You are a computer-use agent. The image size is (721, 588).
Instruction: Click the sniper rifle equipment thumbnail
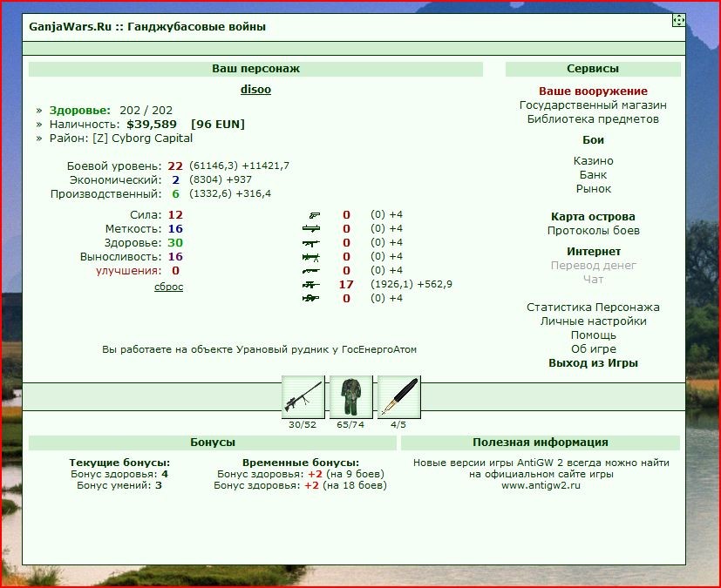tap(303, 397)
